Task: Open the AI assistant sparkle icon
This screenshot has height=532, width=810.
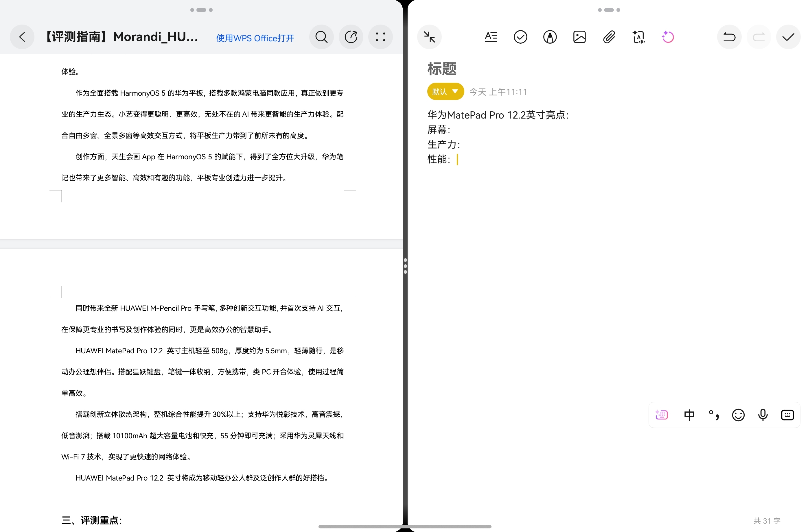Action: pyautogui.click(x=668, y=37)
